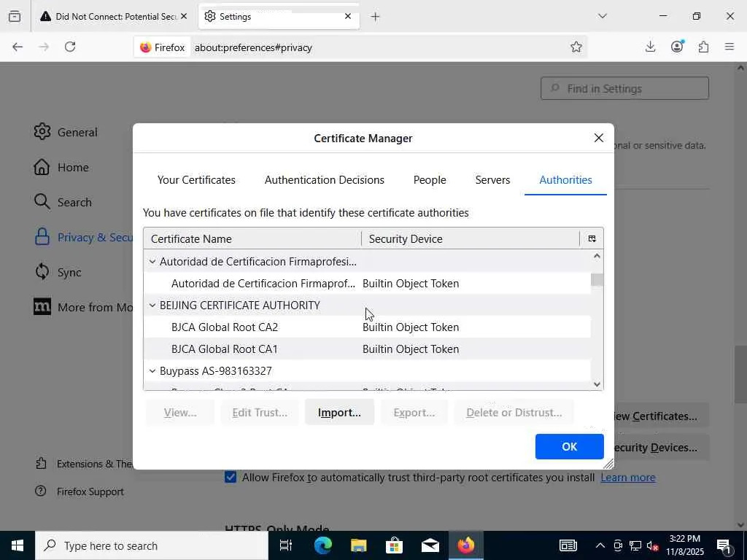Bookmark this page with star icon
Image resolution: width=747 pixels, height=560 pixels.
[x=576, y=47]
